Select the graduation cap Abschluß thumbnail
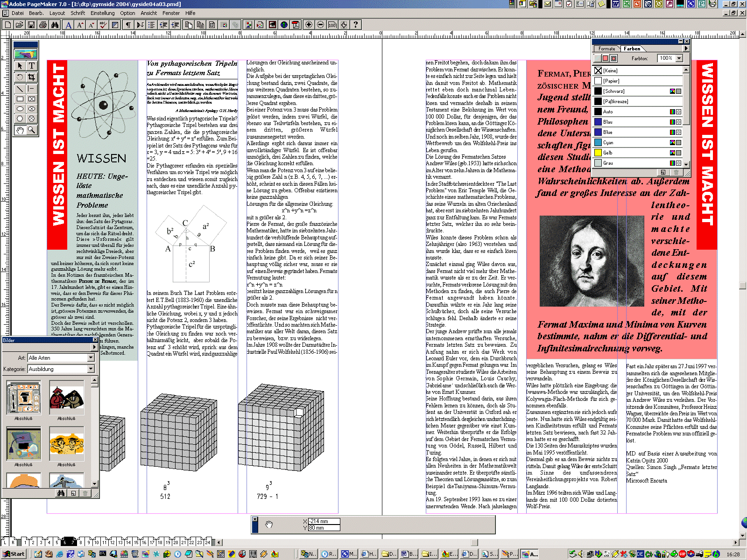Image resolution: width=747 pixels, height=560 pixels. tap(23, 444)
